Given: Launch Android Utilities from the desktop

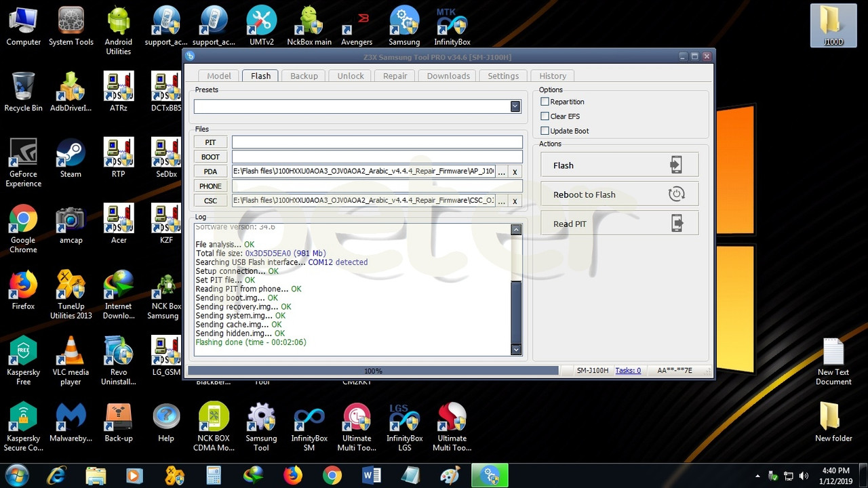Looking at the screenshot, I should coord(119,31).
